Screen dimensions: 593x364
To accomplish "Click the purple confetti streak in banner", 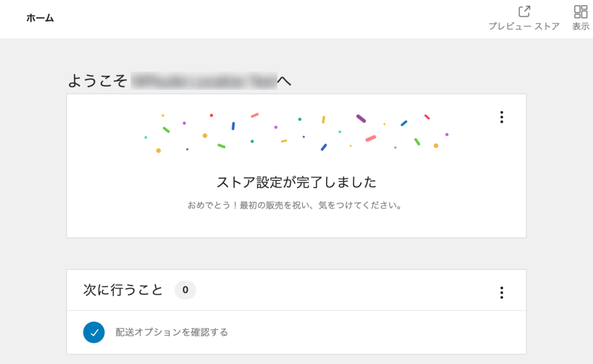I will [361, 119].
